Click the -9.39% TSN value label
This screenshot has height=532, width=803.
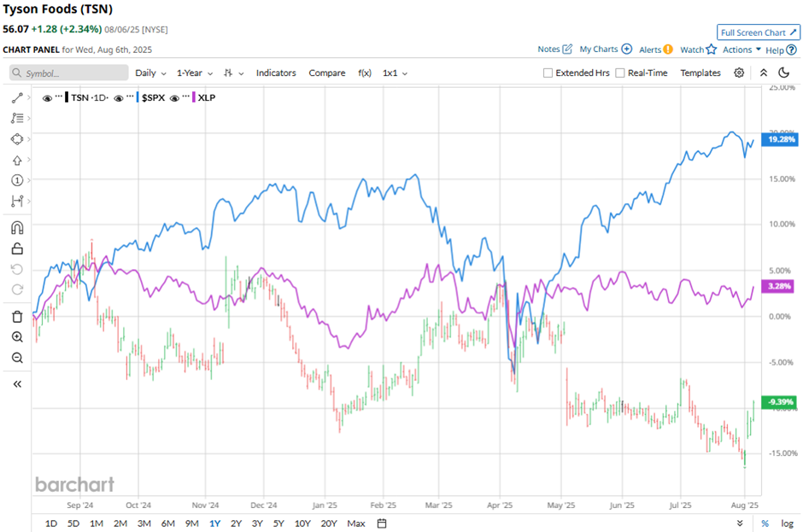click(x=779, y=402)
